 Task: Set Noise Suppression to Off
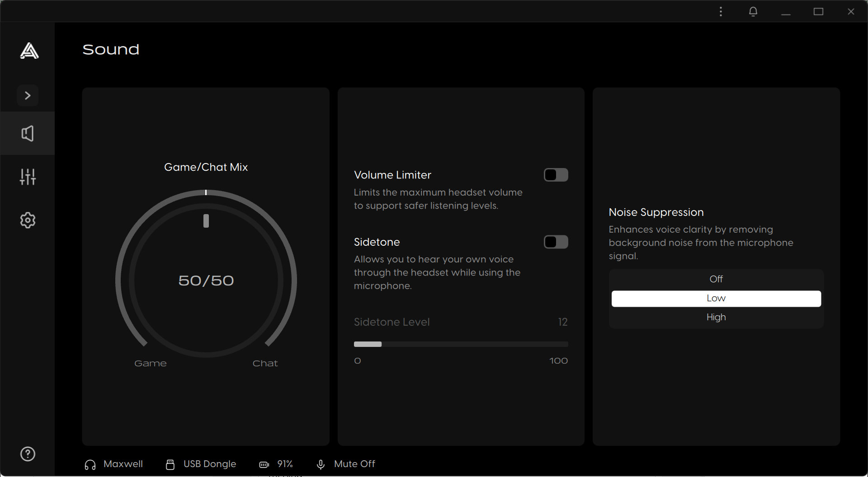coord(716,279)
